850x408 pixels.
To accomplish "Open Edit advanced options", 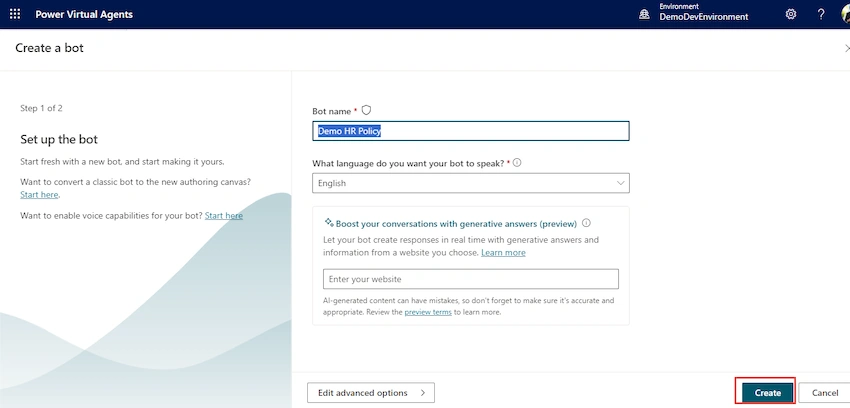I will point(371,393).
